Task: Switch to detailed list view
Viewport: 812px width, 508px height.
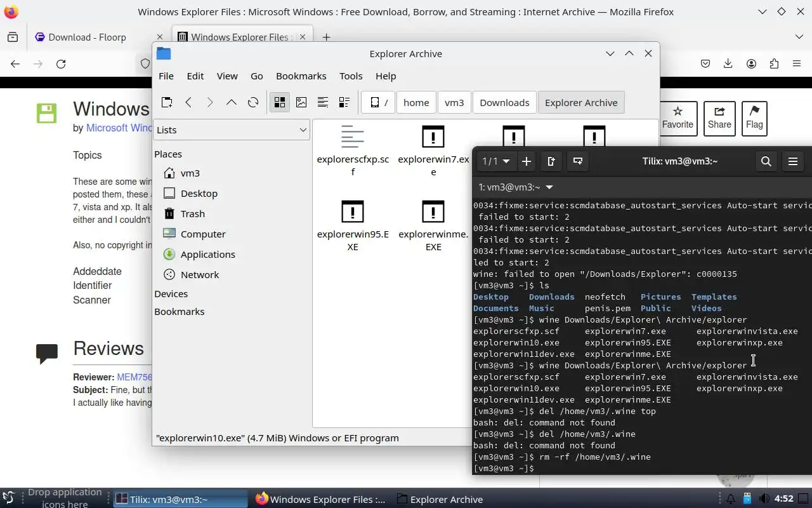Action: click(344, 102)
